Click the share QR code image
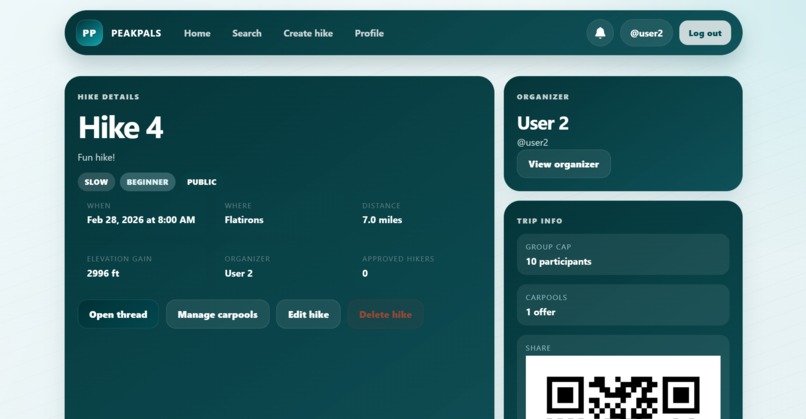Viewport: 806px width, 419px height. [x=623, y=387]
